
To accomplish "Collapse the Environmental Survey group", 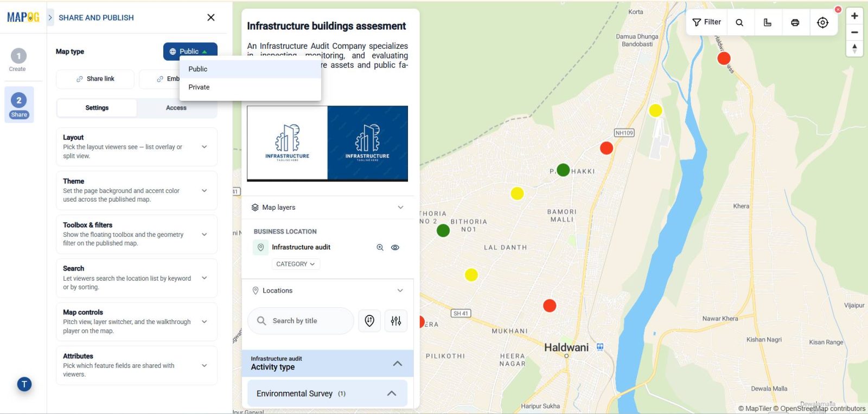I will [392, 393].
